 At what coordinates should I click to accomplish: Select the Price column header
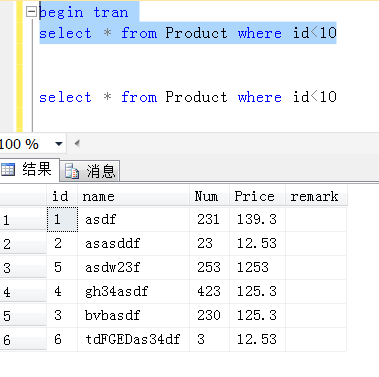(257, 196)
